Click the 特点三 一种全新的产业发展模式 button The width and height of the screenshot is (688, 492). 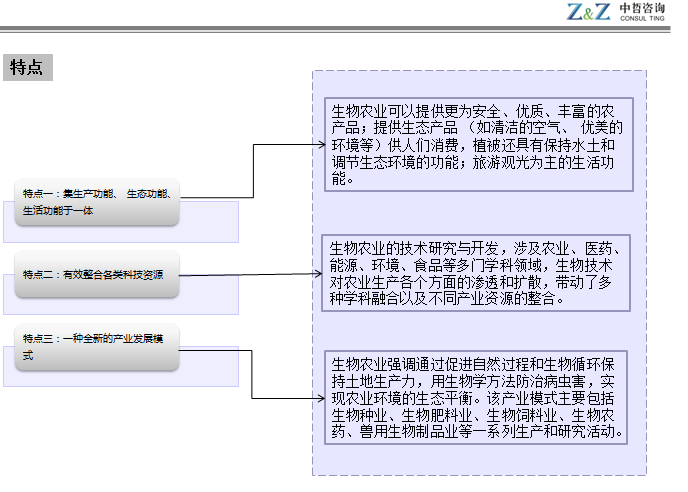click(x=96, y=348)
